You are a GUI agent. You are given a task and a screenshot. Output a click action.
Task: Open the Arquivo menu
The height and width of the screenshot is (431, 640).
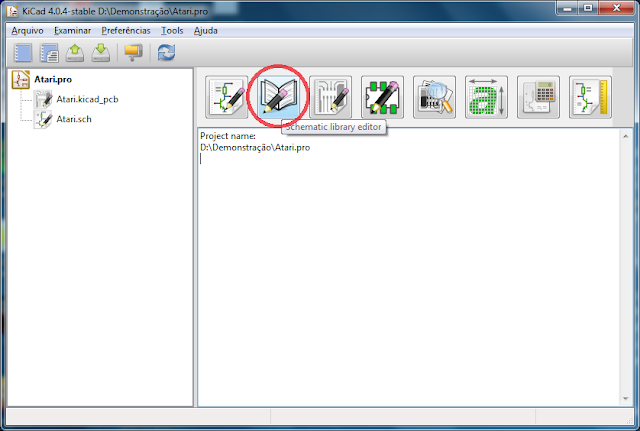pyautogui.click(x=27, y=31)
